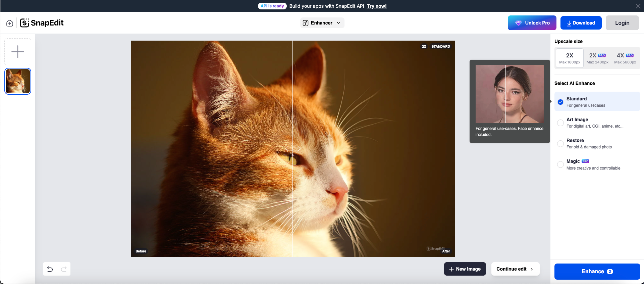Close the API banner
Screen dimensions: 644x284
[x=638, y=6]
